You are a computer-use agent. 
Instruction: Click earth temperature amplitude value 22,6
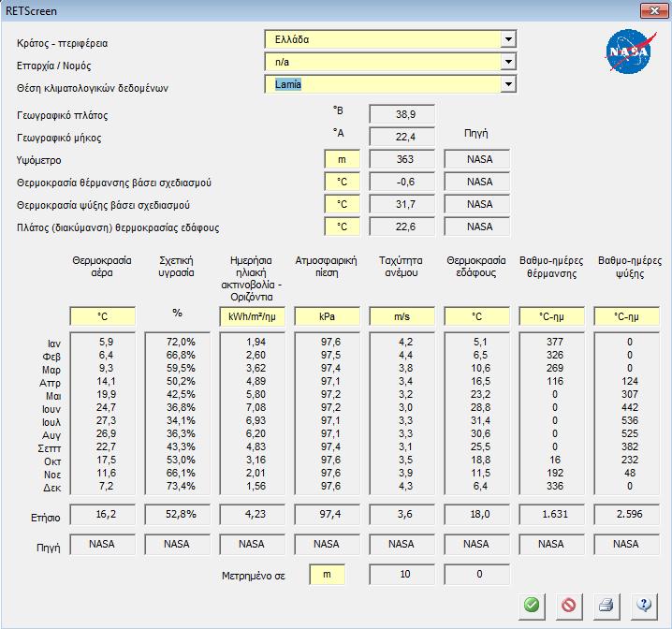[402, 227]
